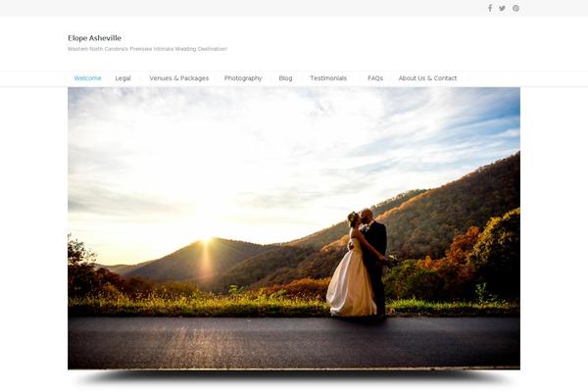Go to the Photography page
The width and height of the screenshot is (588, 392).
(x=243, y=78)
